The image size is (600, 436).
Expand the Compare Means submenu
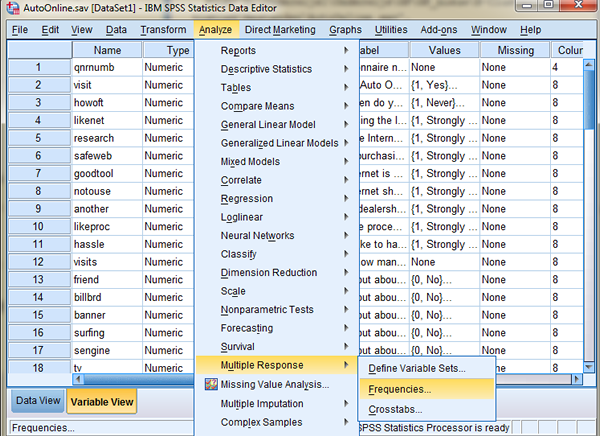[x=277, y=106]
